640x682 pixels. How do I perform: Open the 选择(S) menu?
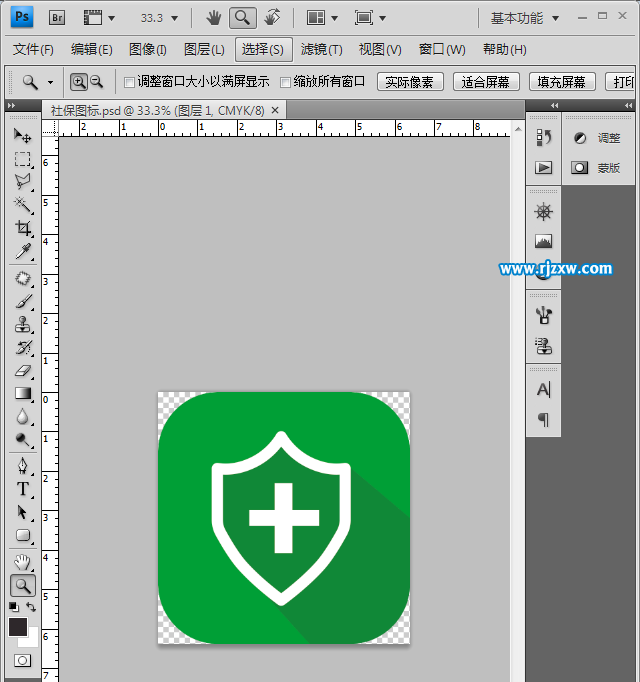264,49
